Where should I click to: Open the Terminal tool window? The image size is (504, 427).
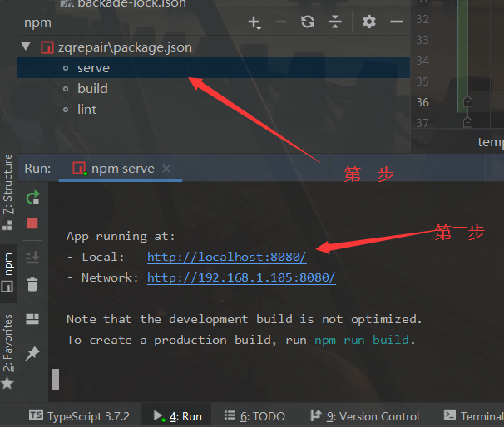474,416
